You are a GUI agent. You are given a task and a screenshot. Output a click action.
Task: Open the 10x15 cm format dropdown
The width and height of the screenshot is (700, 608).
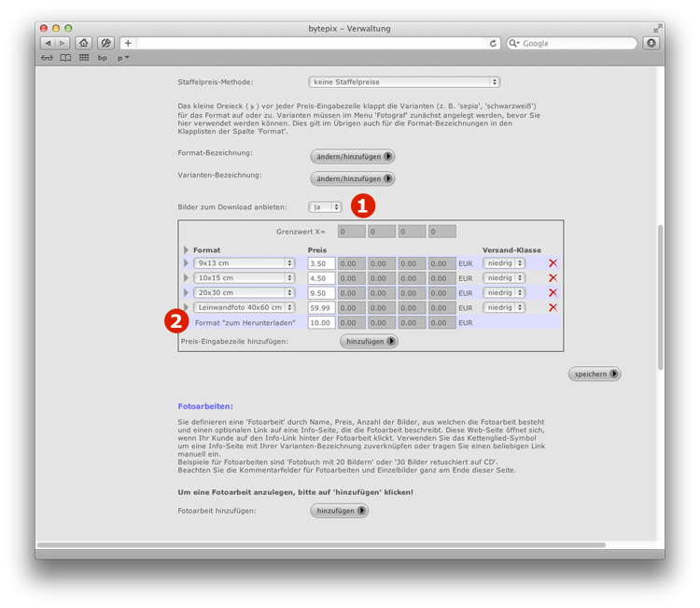(x=245, y=278)
